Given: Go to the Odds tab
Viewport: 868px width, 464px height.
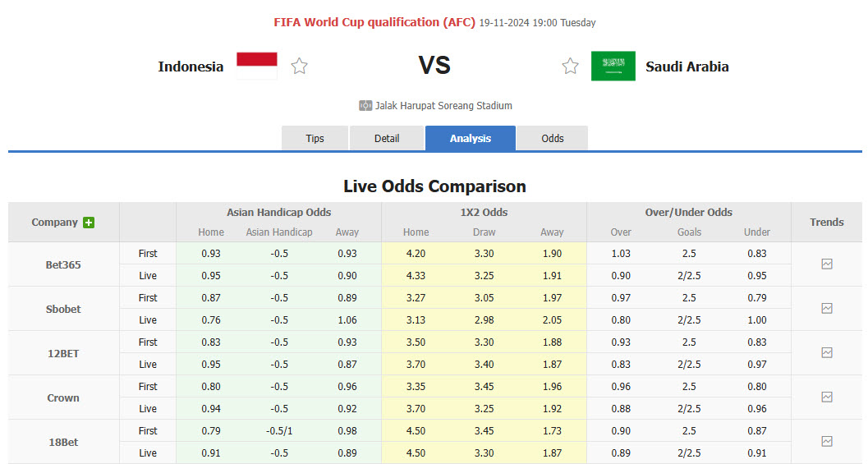Looking at the screenshot, I should 553,139.
